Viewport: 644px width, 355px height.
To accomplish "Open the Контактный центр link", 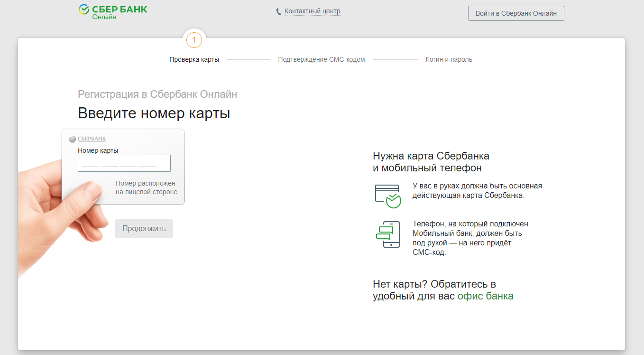I will [313, 11].
